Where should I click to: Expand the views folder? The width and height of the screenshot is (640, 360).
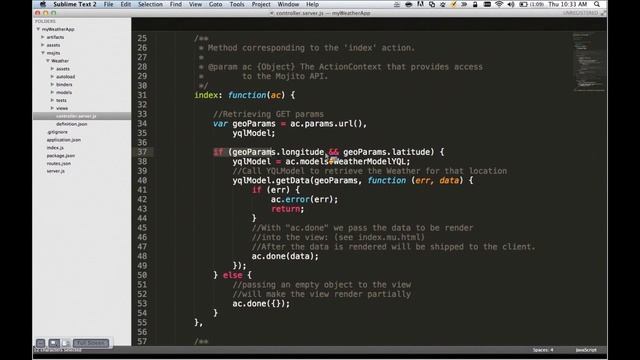click(52, 108)
